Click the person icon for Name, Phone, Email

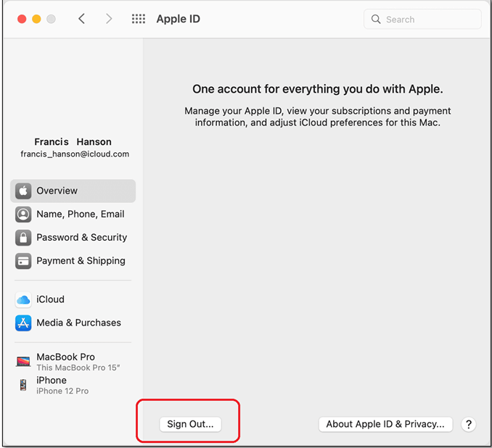click(23, 215)
